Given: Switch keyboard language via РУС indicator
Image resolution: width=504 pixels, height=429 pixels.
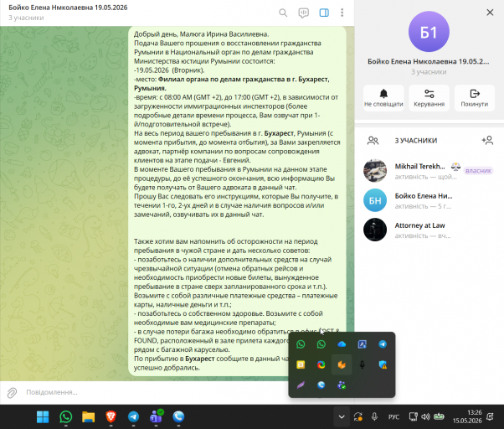Looking at the screenshot, I should click(x=393, y=417).
